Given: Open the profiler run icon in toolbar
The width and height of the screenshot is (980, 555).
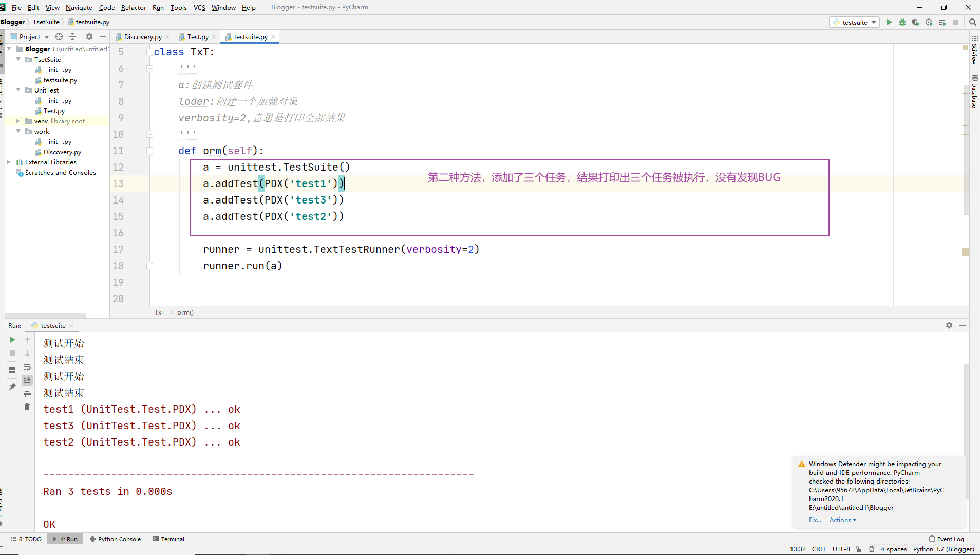Looking at the screenshot, I should 929,22.
